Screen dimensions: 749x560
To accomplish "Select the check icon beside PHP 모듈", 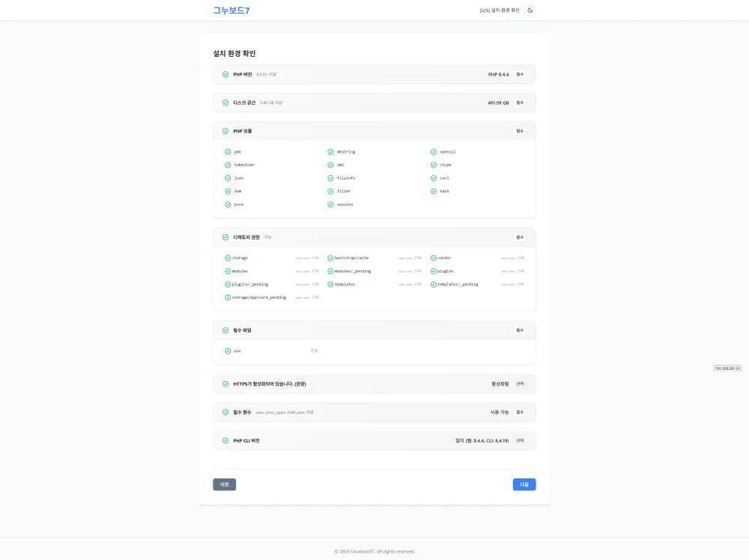I will click(x=225, y=131).
